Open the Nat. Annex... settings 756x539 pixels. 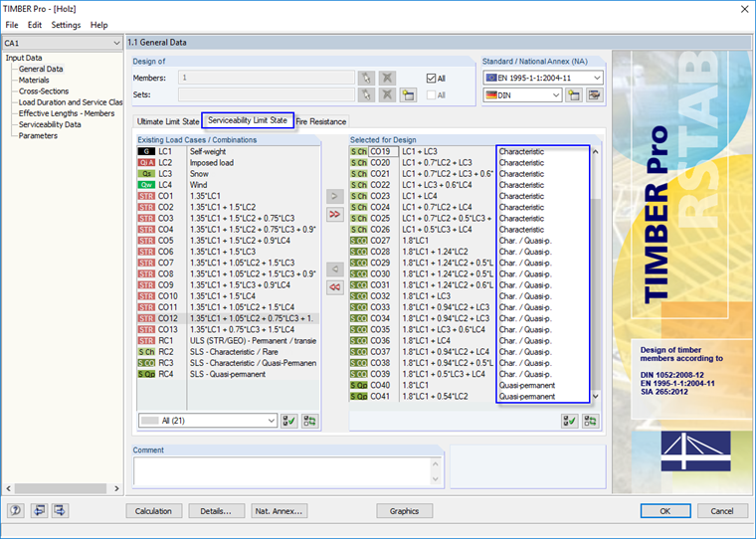point(280,511)
